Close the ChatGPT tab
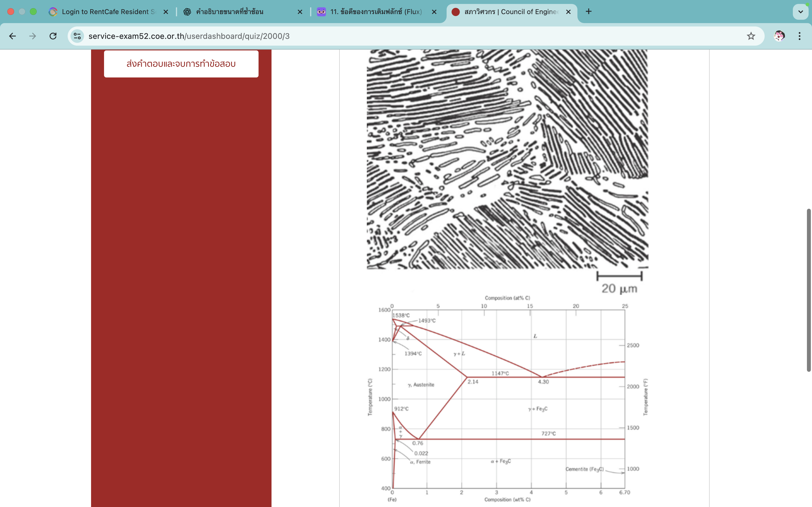The image size is (812, 507). [300, 12]
